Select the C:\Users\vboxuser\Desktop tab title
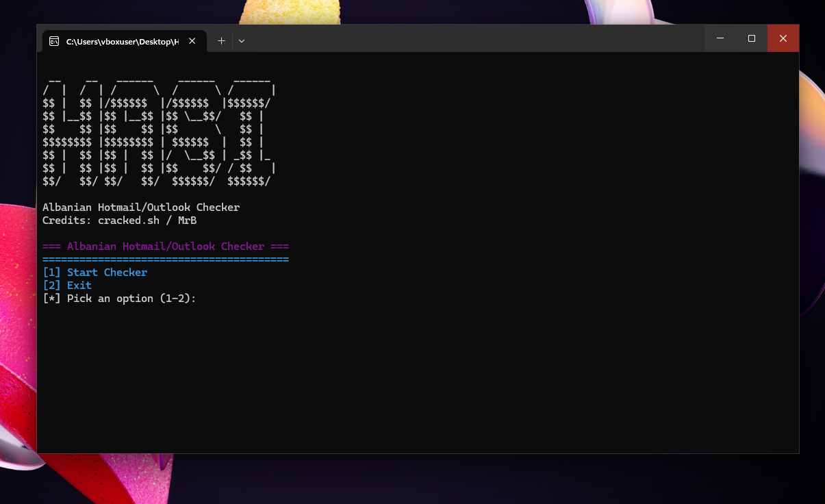This screenshot has height=504, width=825. point(123,42)
